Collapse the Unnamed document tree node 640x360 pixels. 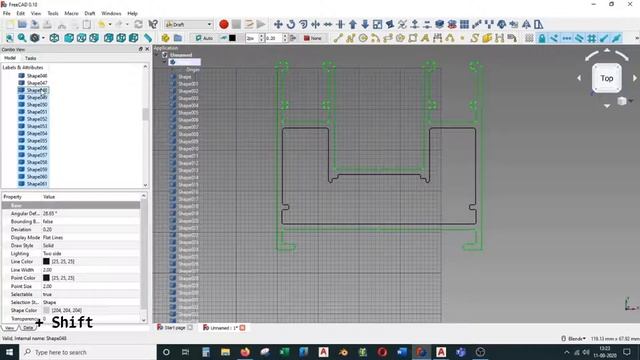[x=157, y=55]
